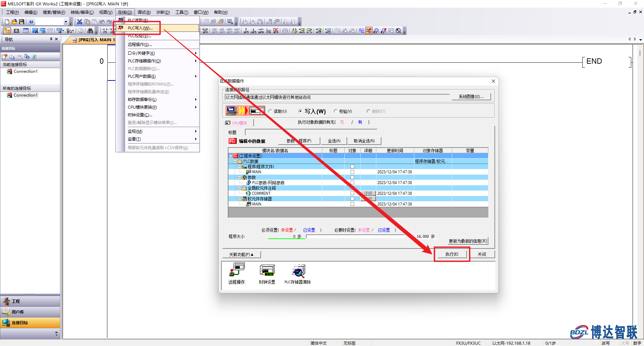The image size is (644, 346).
Task: Choose 远程操作(S) in the online menu
Action: pos(140,45)
